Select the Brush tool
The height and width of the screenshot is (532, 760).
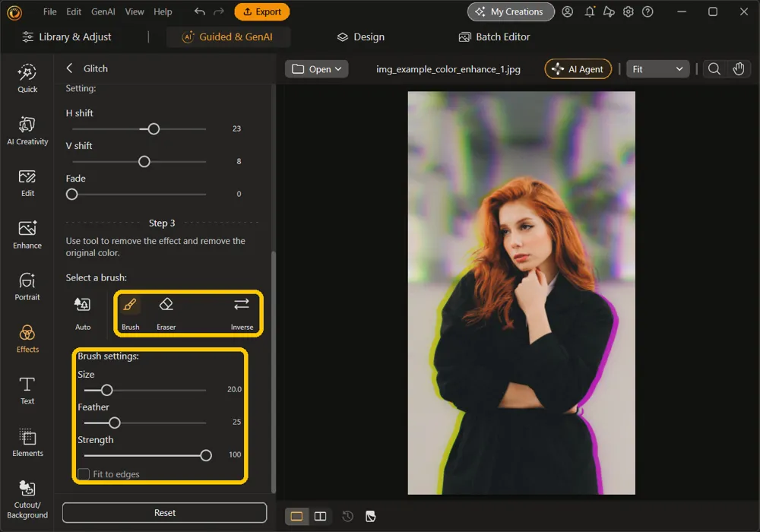[x=130, y=313]
